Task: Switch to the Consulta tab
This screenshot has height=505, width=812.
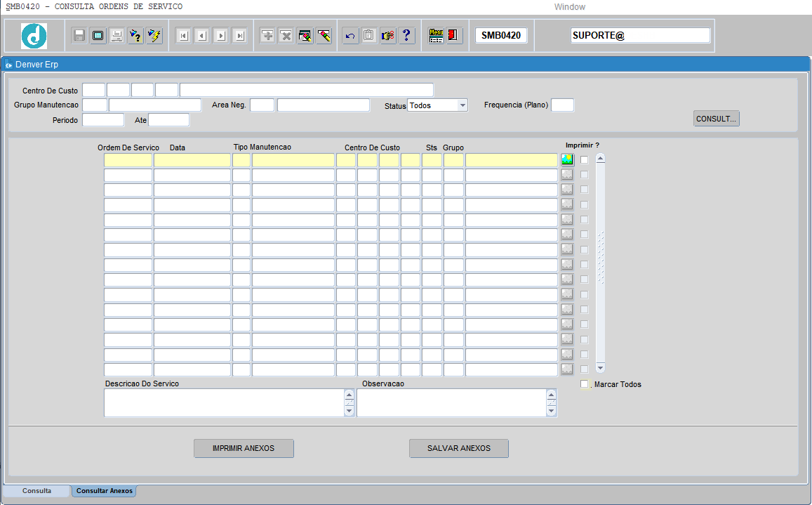Action: (36, 490)
